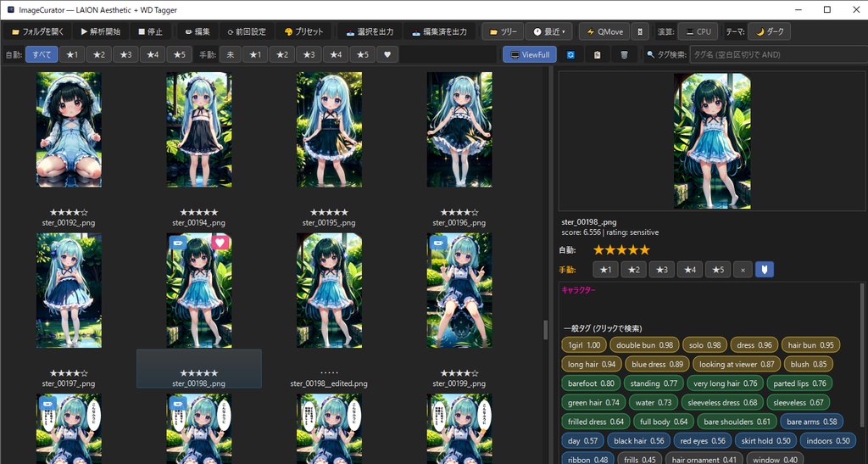868x464 pixels.
Task: Toggle the ViewFull button
Action: [x=530, y=54]
